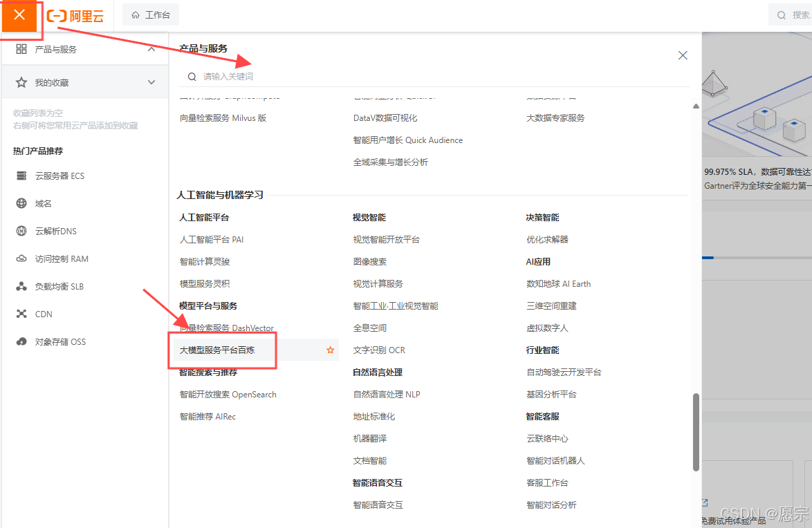Close the 产品与服务 panel with the X
Image resolution: width=812 pixels, height=528 pixels.
(683, 55)
